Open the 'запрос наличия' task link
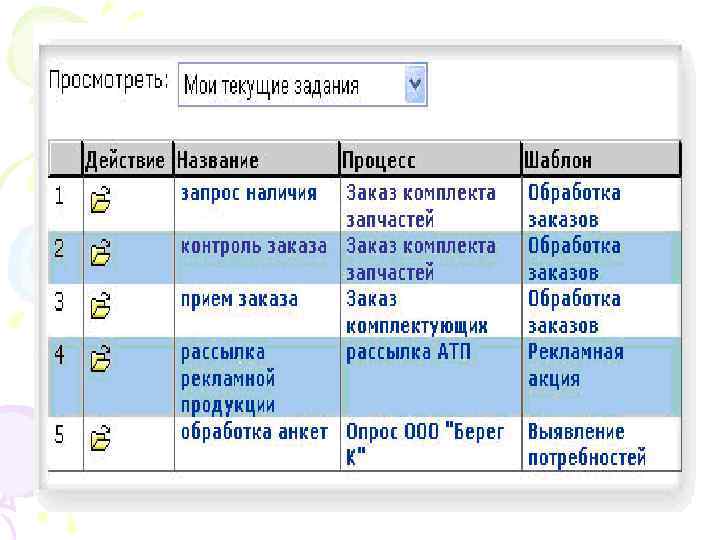720x540 pixels. [248, 193]
